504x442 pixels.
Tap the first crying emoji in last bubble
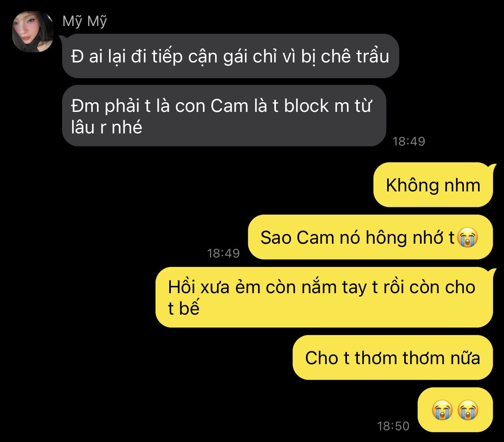click(x=442, y=410)
